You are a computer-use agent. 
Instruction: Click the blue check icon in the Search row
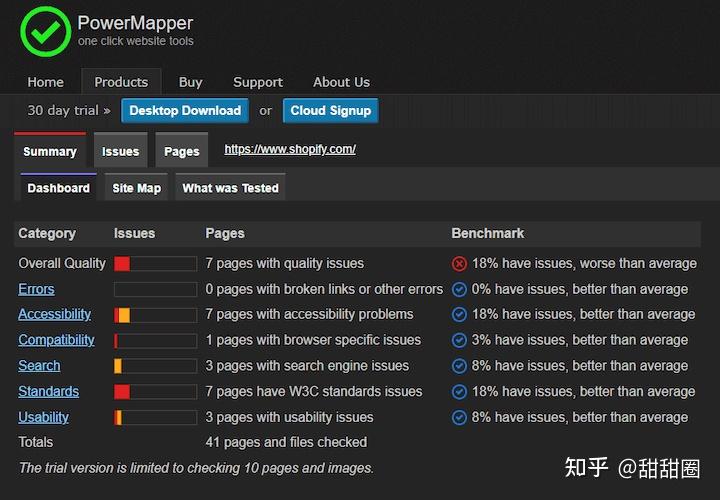tap(459, 366)
